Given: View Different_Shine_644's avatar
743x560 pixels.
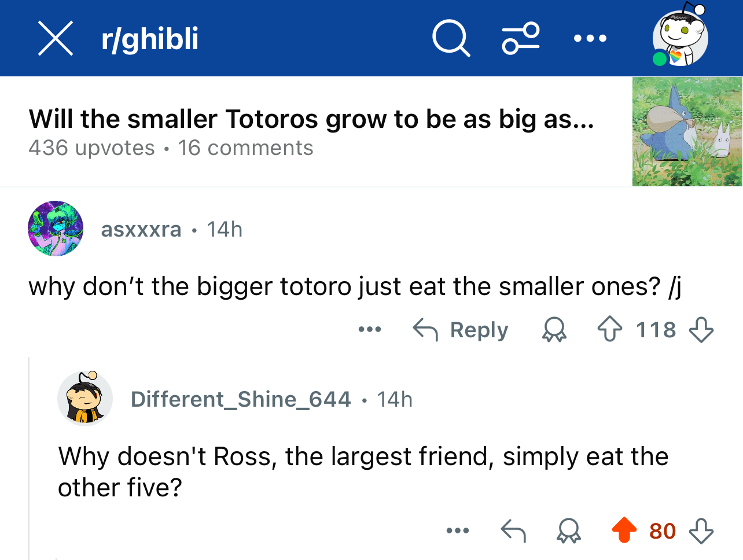Looking at the screenshot, I should (85, 399).
